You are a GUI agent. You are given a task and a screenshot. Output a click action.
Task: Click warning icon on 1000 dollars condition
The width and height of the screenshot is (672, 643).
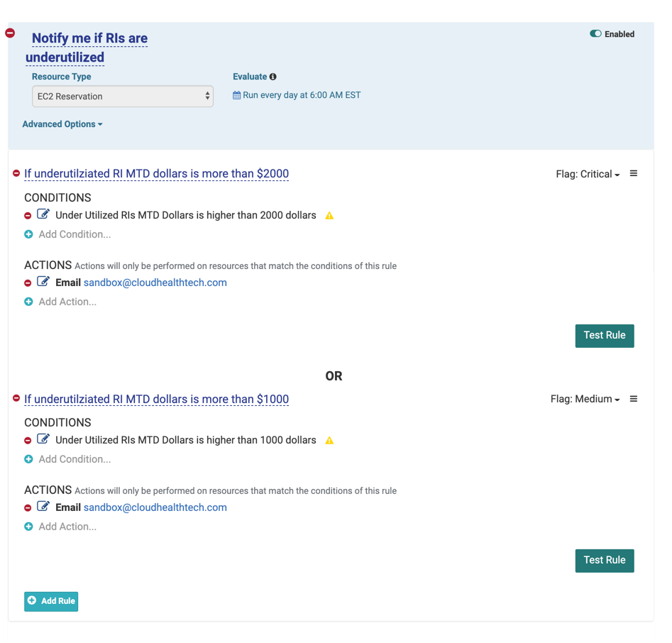(x=329, y=441)
